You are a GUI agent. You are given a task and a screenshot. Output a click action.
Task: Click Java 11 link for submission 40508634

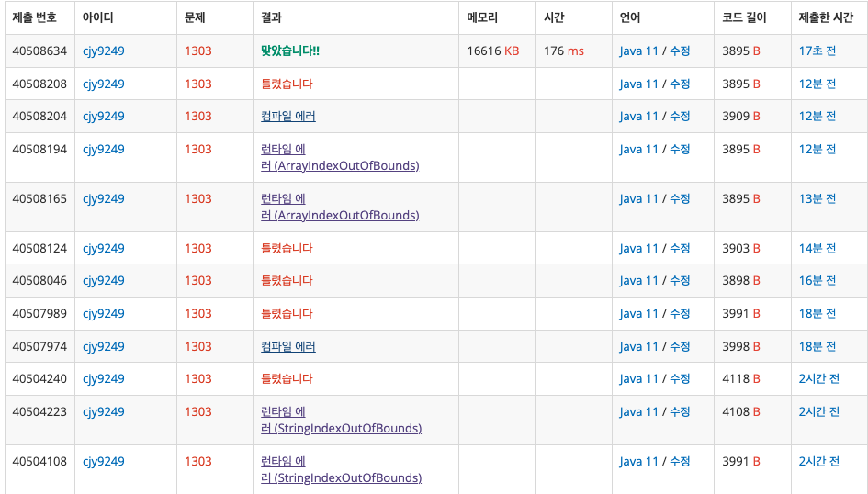(x=638, y=51)
